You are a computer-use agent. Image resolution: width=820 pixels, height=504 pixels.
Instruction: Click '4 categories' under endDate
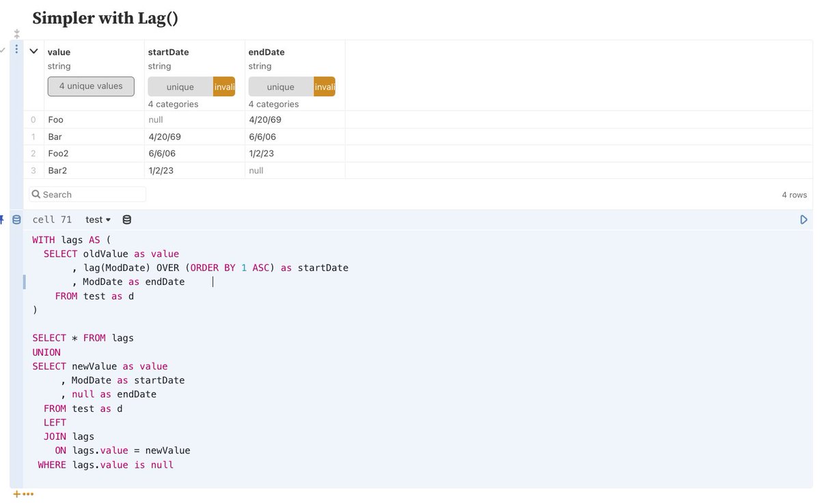273,104
